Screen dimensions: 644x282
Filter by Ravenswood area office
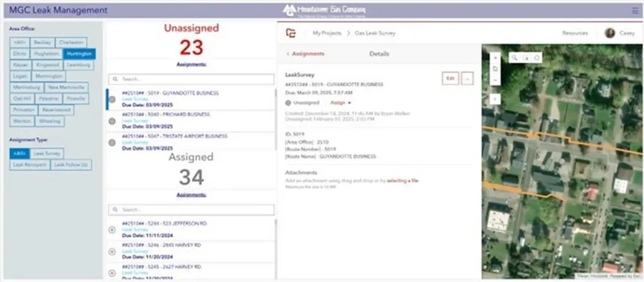pos(56,110)
